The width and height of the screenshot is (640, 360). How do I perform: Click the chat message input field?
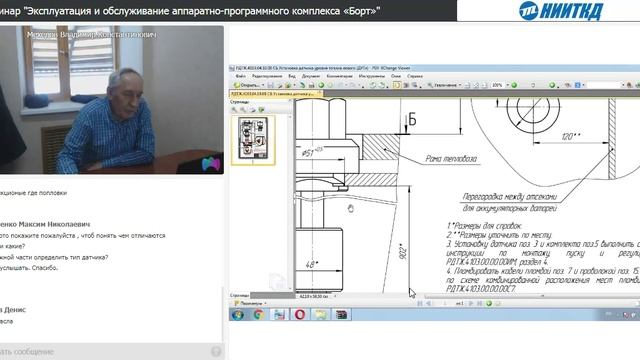click(104, 351)
